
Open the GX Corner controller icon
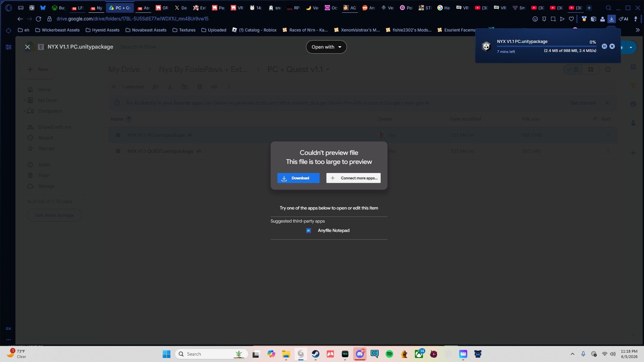click(x=20, y=8)
